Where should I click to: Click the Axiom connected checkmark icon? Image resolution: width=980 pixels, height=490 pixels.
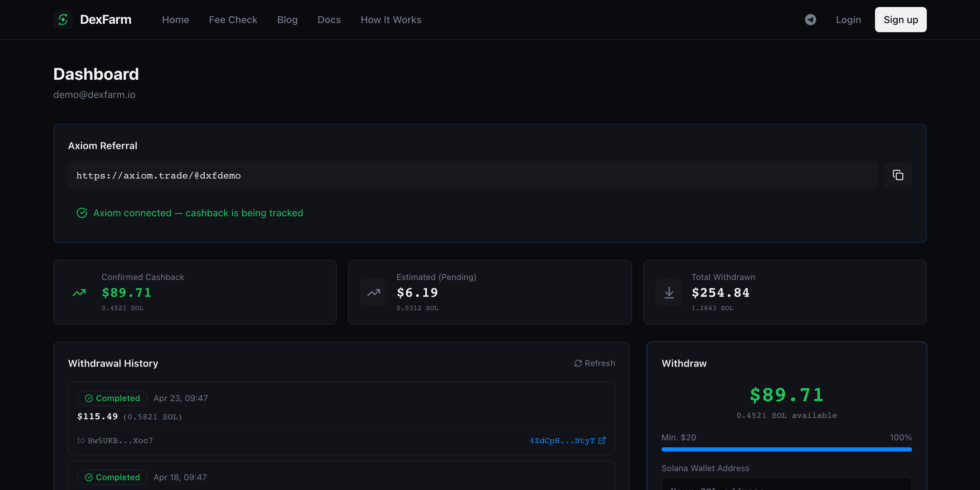tap(82, 213)
